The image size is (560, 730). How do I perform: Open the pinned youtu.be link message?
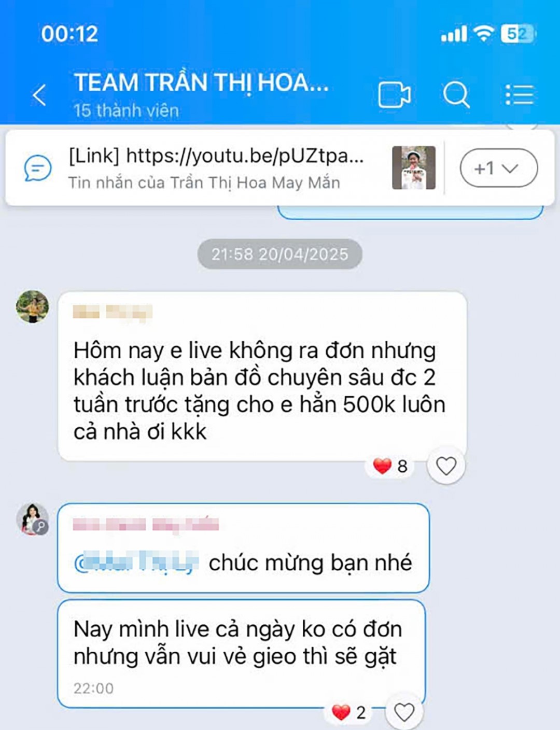point(216,168)
